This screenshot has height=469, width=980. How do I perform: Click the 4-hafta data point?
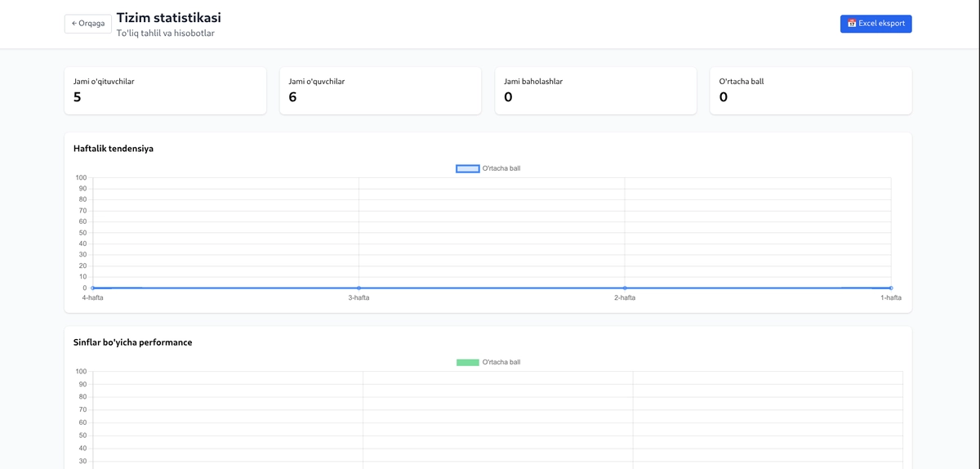coord(93,288)
